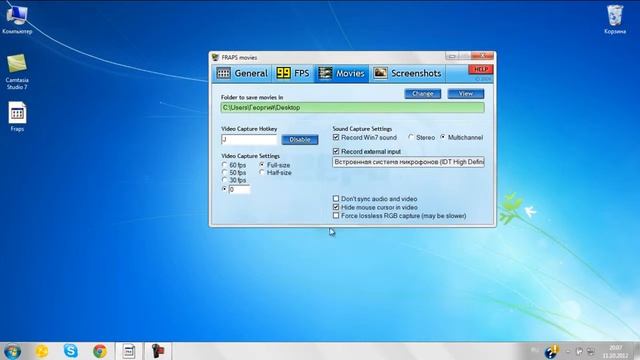Select the custom fps radio button
640x360 pixels.
[x=224, y=189]
